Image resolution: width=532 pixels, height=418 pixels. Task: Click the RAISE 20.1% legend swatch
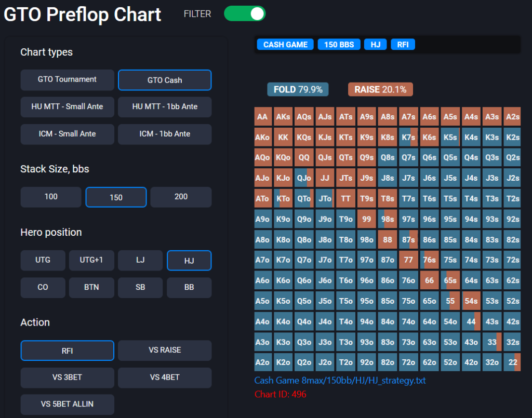tap(380, 90)
